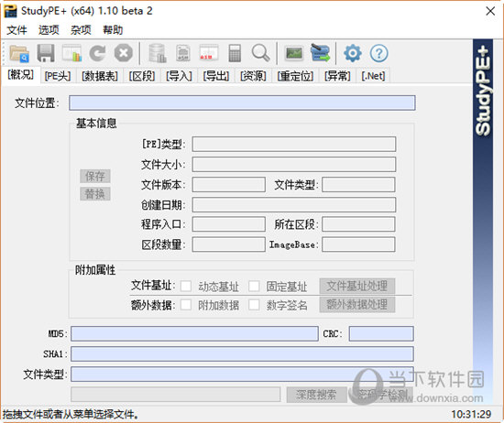
Task: Open the calculator tool icon
Action: coord(235,53)
